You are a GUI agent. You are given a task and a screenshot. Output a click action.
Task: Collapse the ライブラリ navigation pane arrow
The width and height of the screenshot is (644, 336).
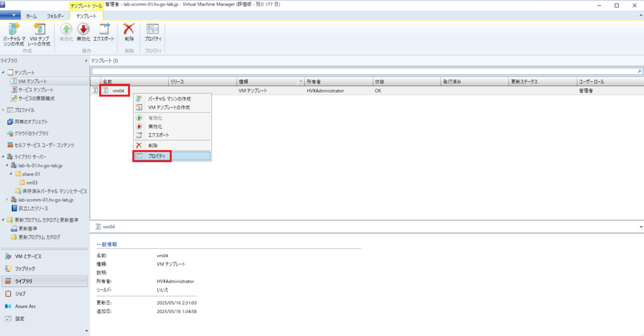click(86, 61)
